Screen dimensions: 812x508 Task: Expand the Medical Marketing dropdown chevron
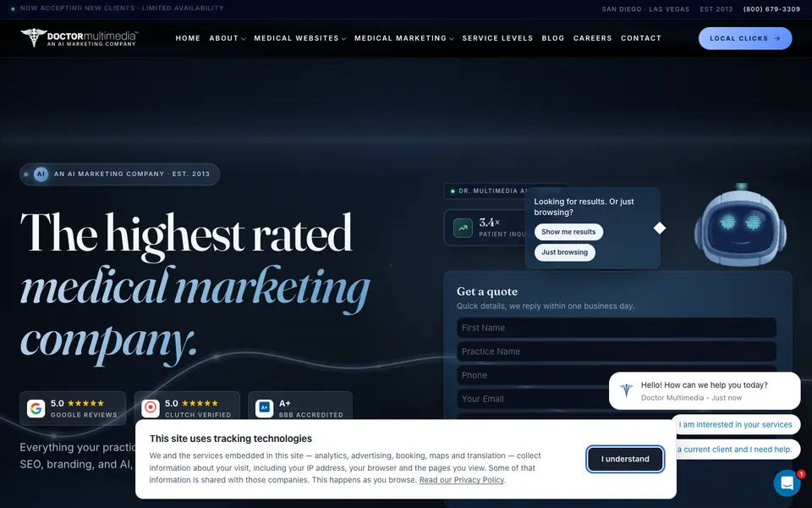click(x=451, y=39)
